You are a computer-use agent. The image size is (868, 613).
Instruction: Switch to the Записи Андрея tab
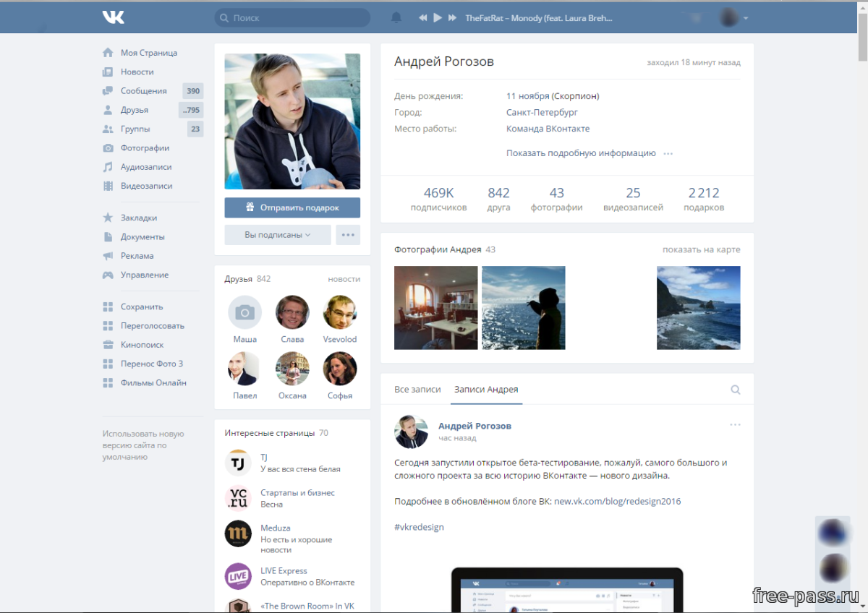click(485, 388)
